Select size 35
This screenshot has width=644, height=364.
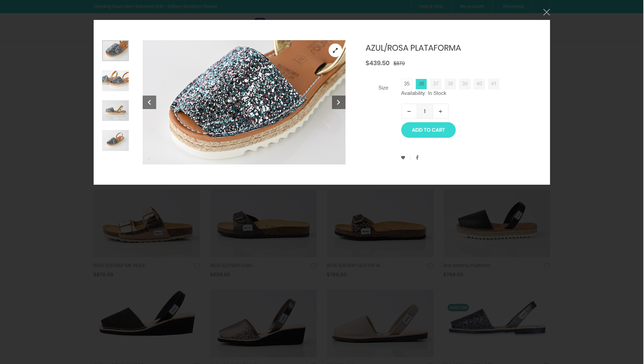[x=407, y=84]
